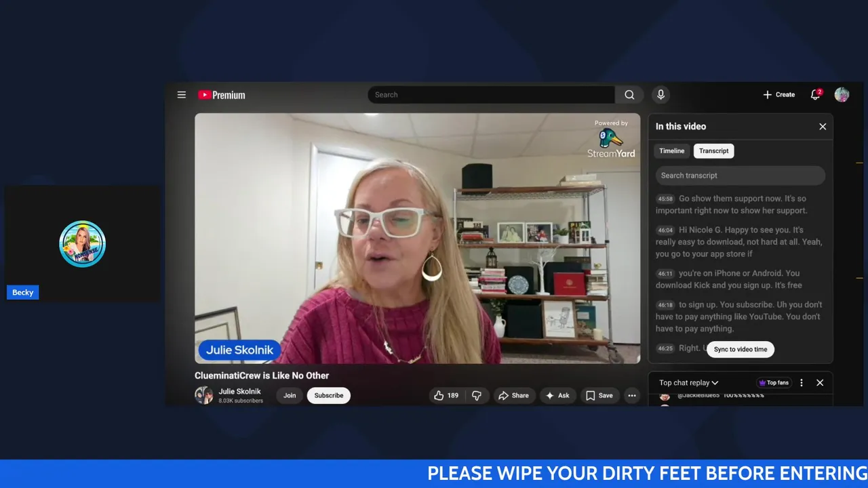Click the 'In this video' panel heading
This screenshot has width=868, height=488.
coord(681,127)
